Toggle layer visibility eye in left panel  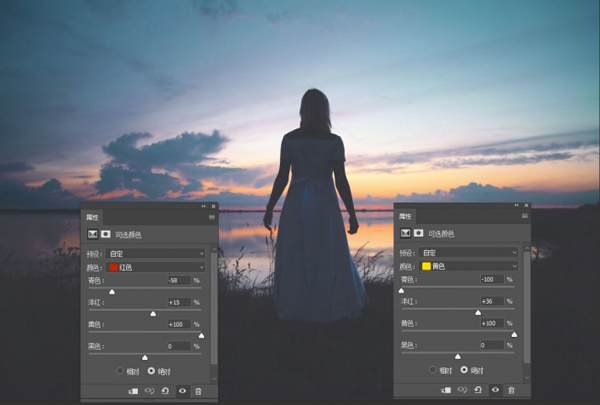[x=183, y=391]
